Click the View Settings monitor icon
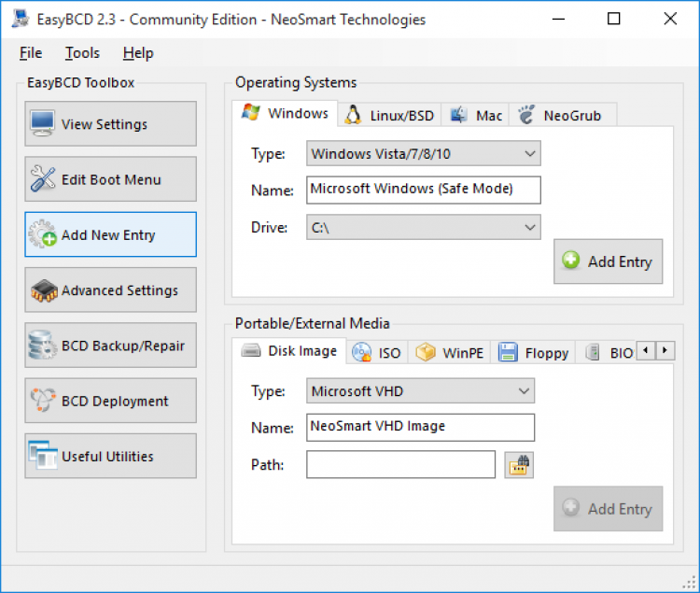 [42, 123]
